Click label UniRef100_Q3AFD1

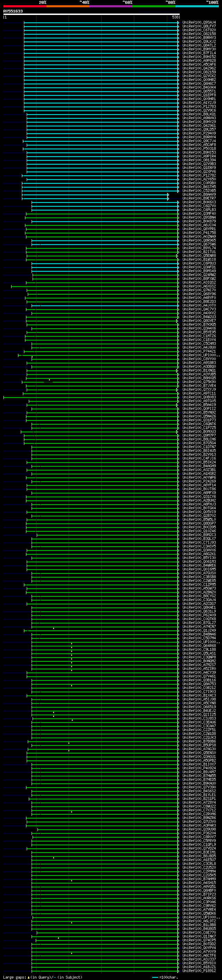(x=199, y=267)
